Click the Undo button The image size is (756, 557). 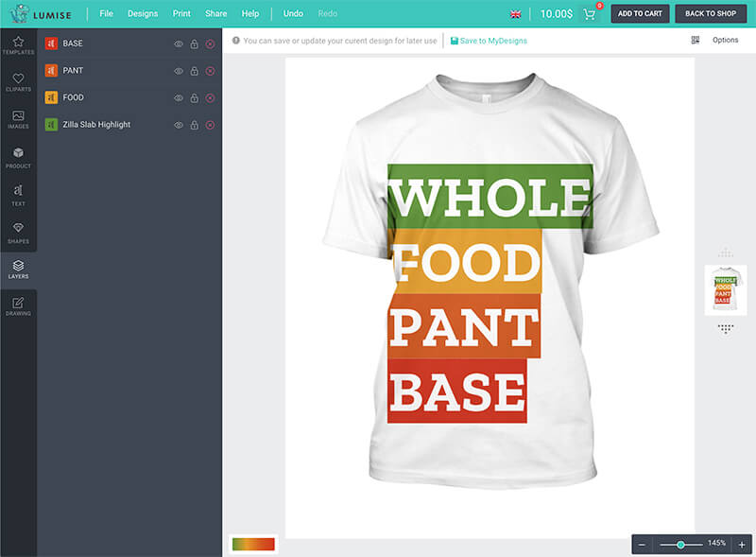[293, 13]
